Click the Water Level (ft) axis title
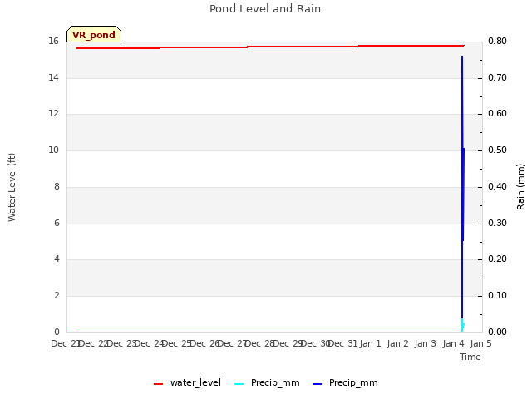 [x=12, y=187]
